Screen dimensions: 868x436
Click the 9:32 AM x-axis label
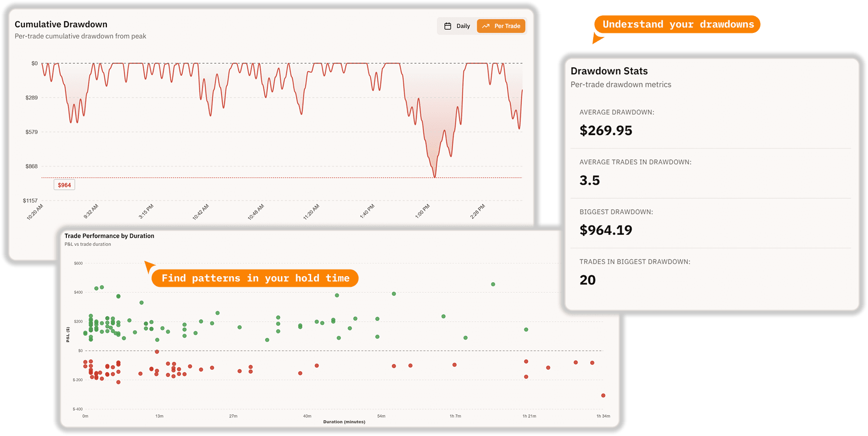tap(91, 211)
